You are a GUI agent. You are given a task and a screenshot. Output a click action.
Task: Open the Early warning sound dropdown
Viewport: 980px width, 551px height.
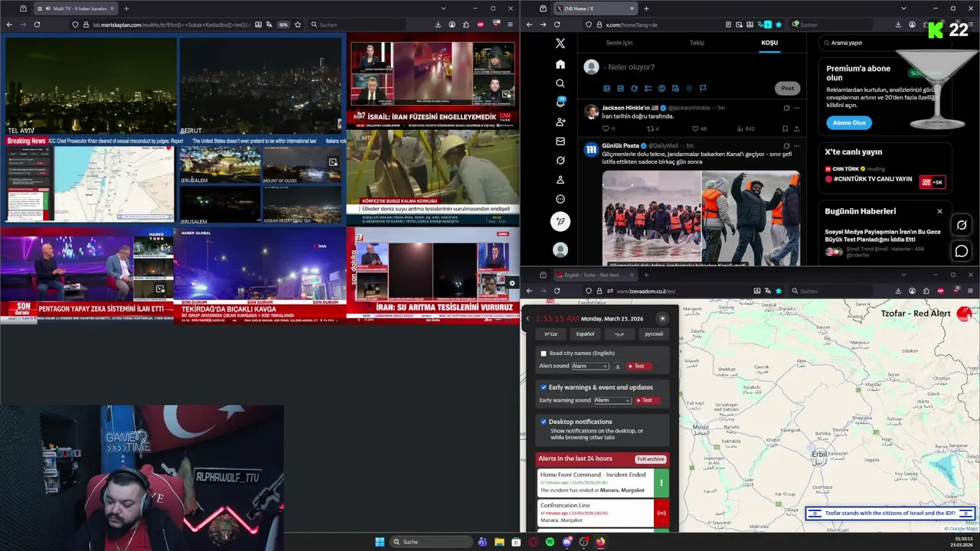(612, 400)
